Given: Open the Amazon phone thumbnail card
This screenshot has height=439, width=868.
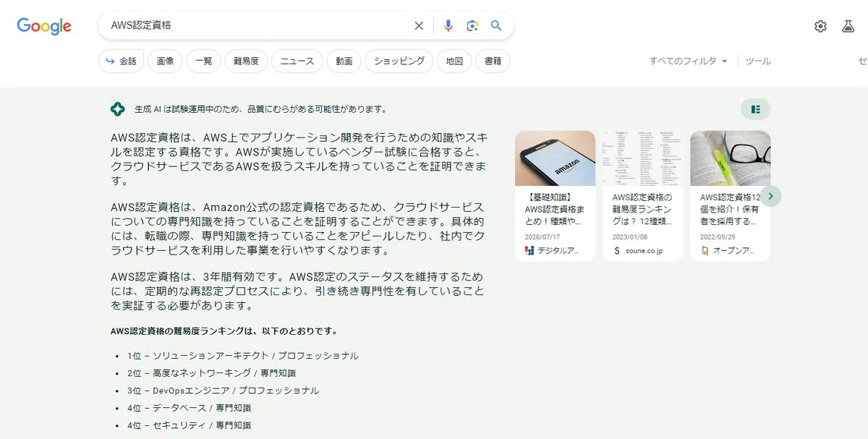Looking at the screenshot, I should click(556, 158).
